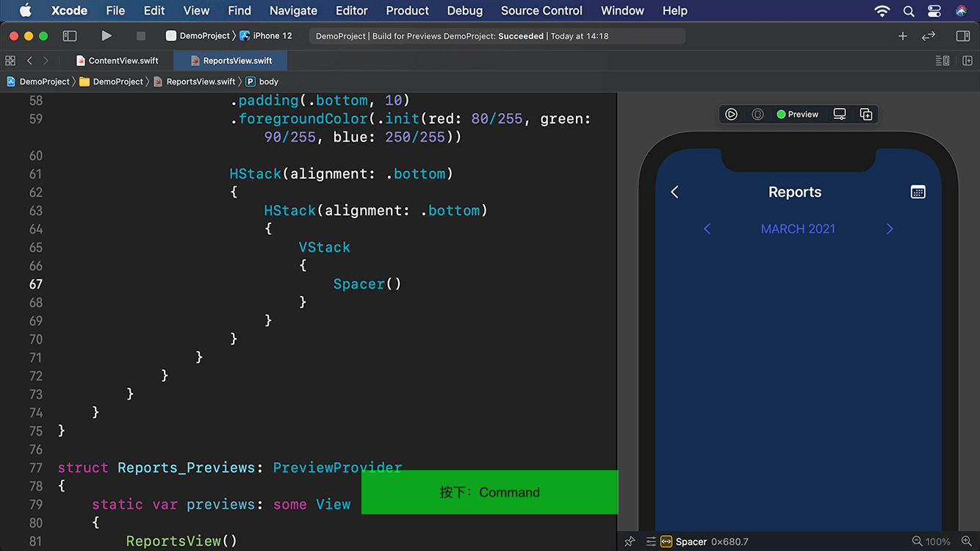Tap the back chevron in the app preview
The image size is (980, 551).
coord(675,192)
